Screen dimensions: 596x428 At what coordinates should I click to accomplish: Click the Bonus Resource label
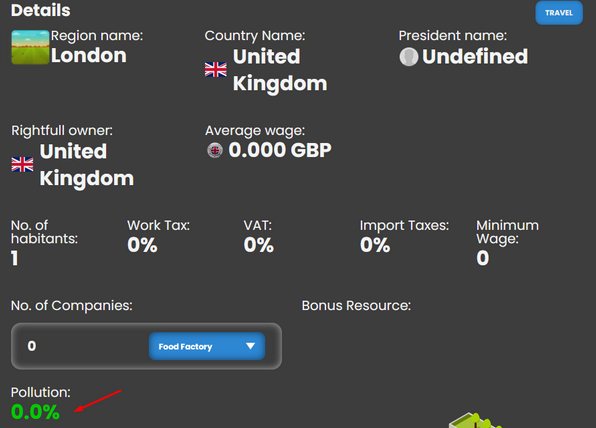click(356, 306)
